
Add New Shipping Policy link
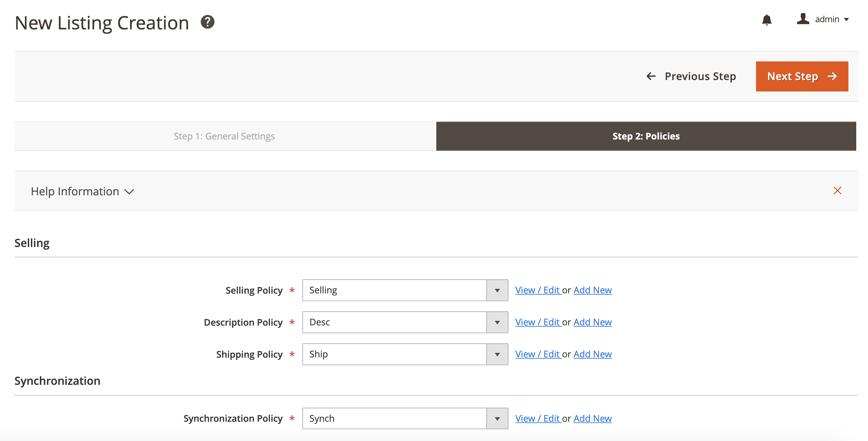tap(592, 354)
